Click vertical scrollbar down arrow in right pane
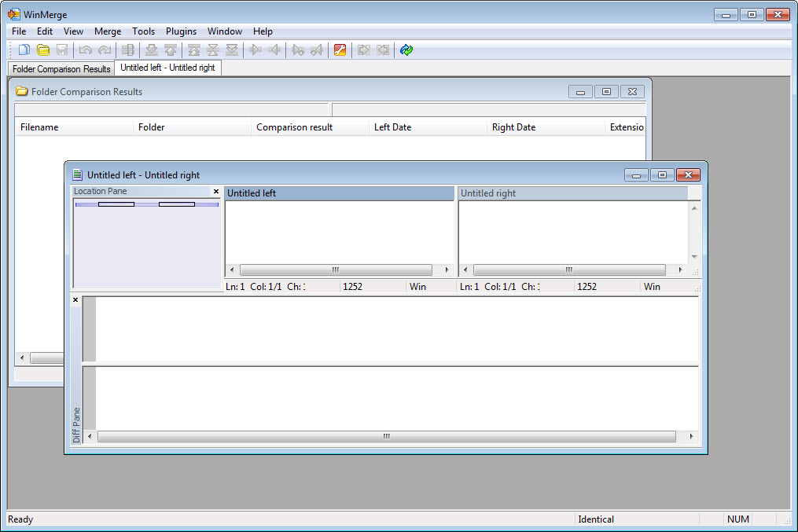The height and width of the screenshot is (532, 798). (694, 257)
